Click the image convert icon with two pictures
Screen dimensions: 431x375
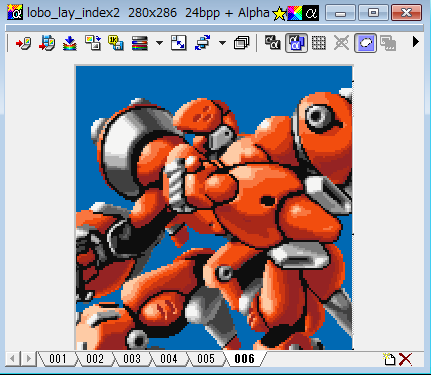pos(93,43)
